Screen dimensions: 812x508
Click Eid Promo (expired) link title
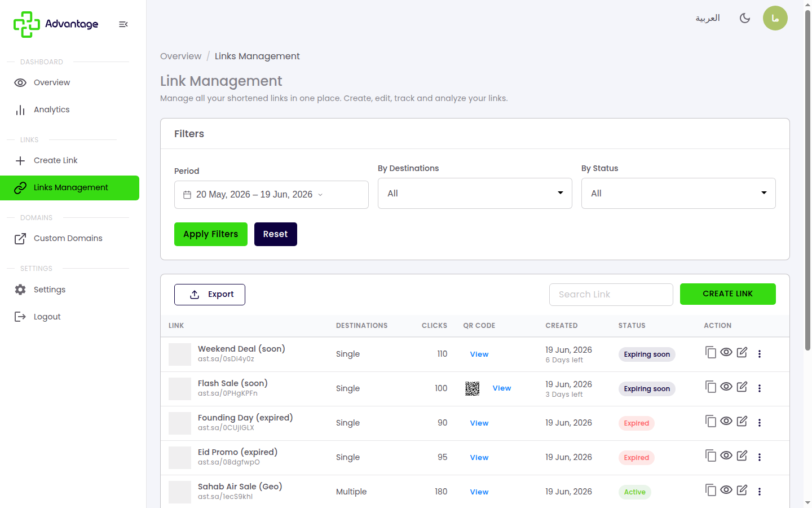click(x=237, y=452)
